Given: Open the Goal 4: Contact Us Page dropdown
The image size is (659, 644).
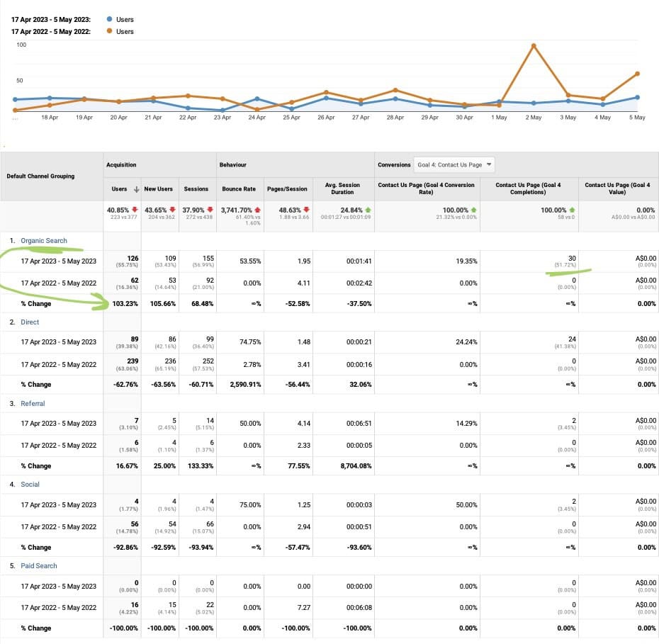Looking at the screenshot, I should click(x=454, y=164).
